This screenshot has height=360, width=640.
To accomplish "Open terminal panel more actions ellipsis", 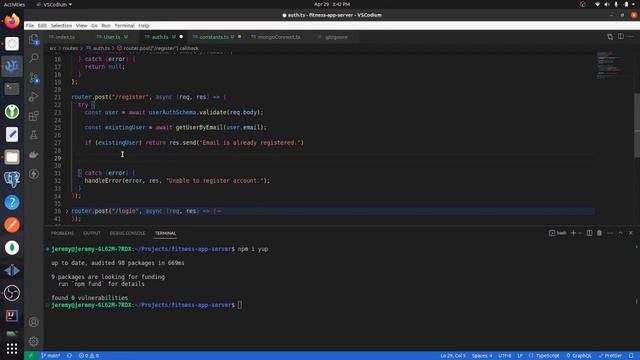I will pyautogui.click(x=610, y=233).
